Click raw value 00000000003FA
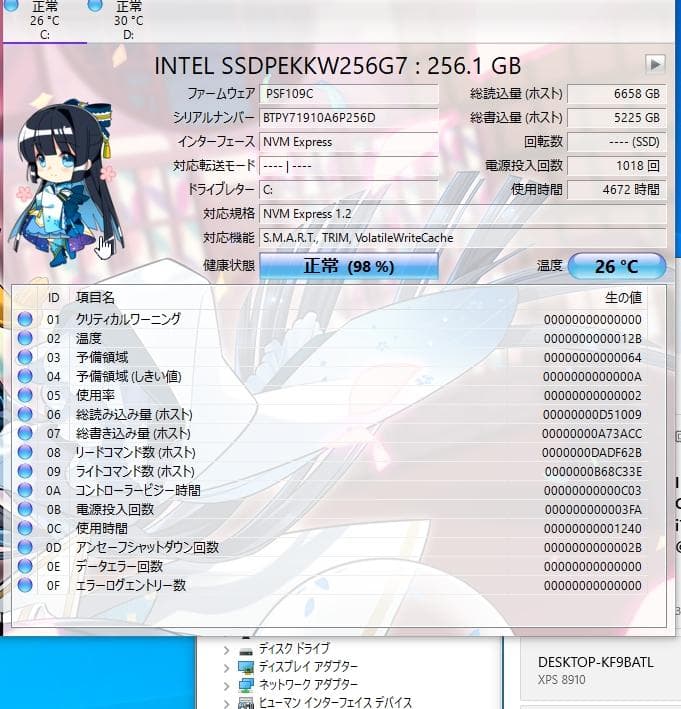The width and height of the screenshot is (681, 709). (x=593, y=510)
